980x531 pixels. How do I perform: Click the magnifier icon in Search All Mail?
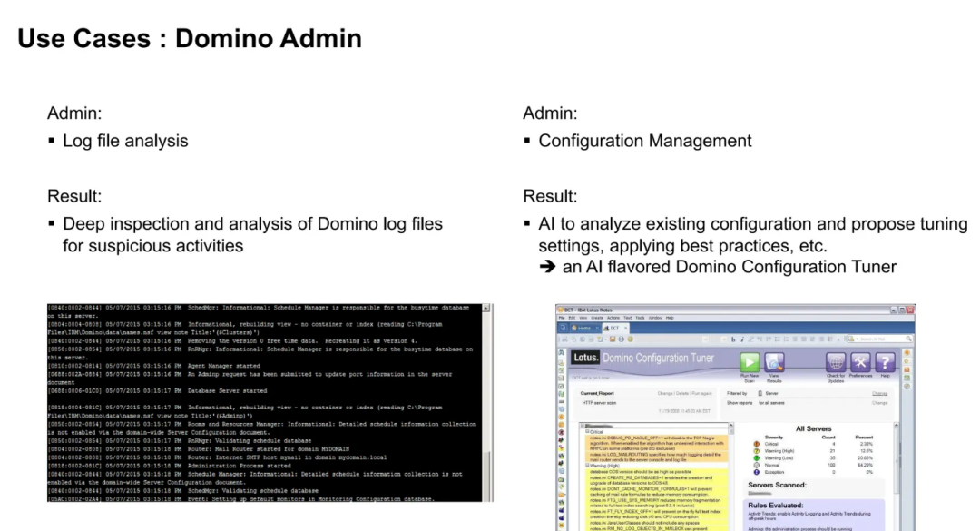(x=908, y=339)
